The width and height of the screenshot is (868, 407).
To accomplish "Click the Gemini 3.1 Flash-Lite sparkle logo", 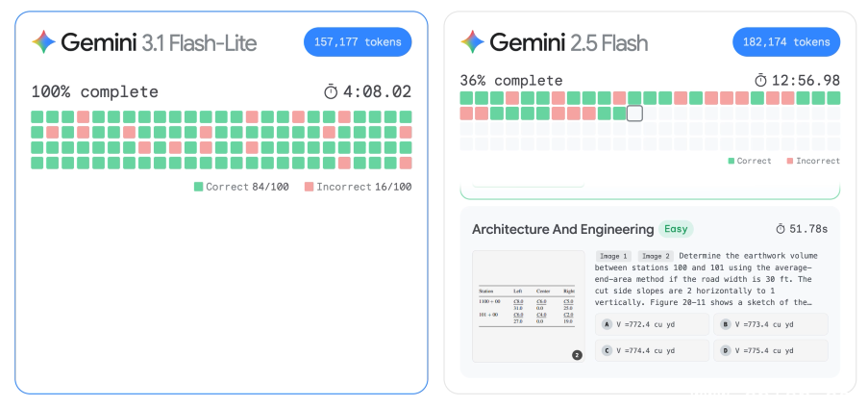I will click(44, 42).
